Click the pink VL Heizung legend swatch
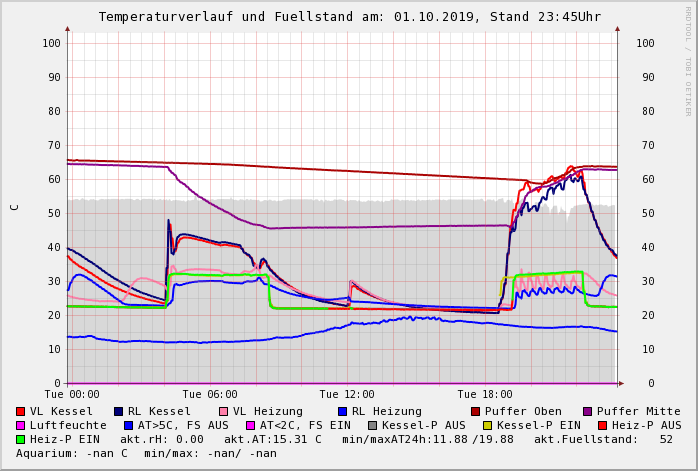The height and width of the screenshot is (471, 698). [x=223, y=411]
